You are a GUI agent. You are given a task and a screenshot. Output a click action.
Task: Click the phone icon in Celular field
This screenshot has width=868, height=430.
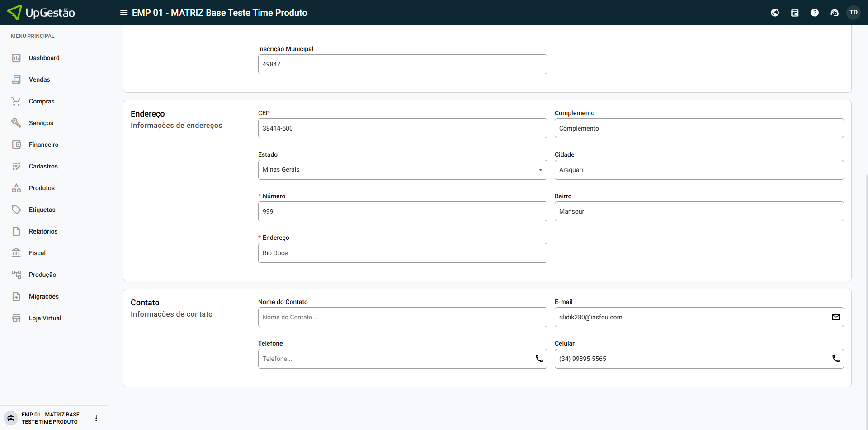836,359
